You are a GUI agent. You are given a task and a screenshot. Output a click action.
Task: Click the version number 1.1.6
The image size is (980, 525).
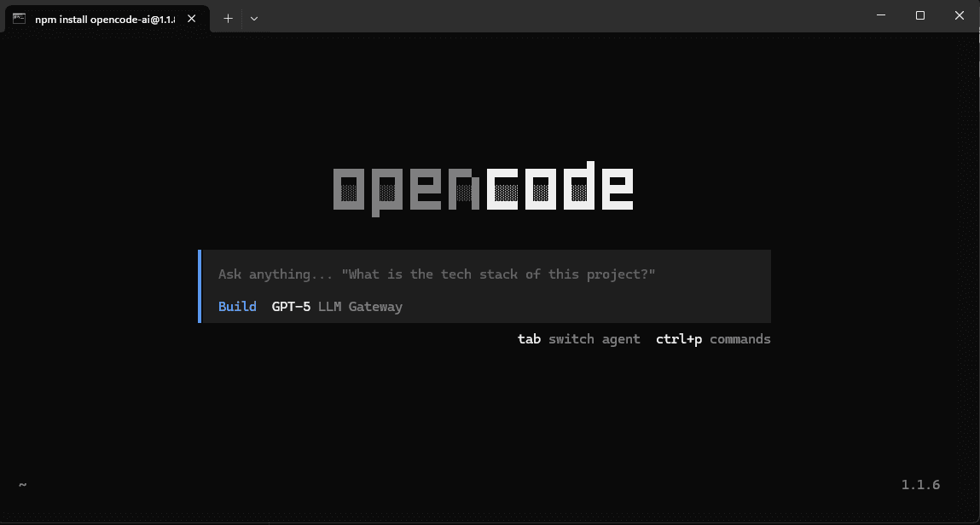(x=920, y=484)
